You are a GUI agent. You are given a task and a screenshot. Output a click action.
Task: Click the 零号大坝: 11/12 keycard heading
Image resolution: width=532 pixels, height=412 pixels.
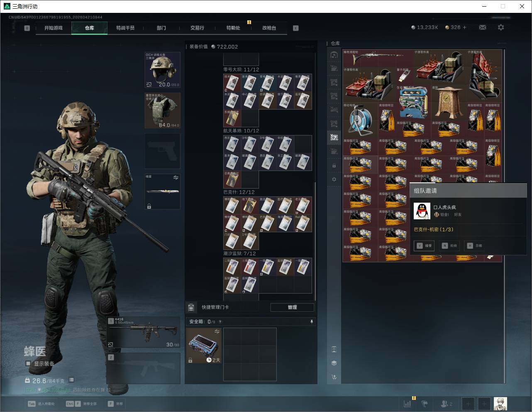[x=241, y=69]
